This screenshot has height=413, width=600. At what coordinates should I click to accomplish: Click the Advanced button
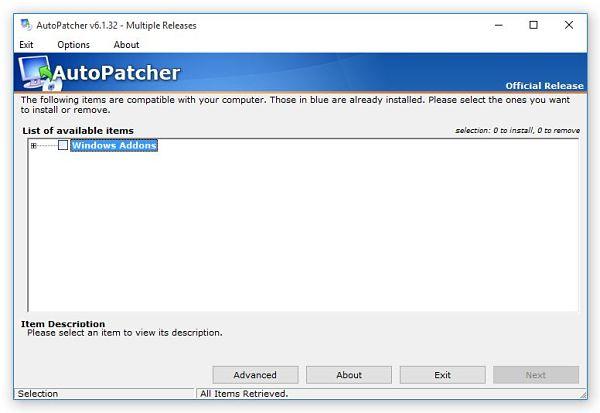coord(255,375)
